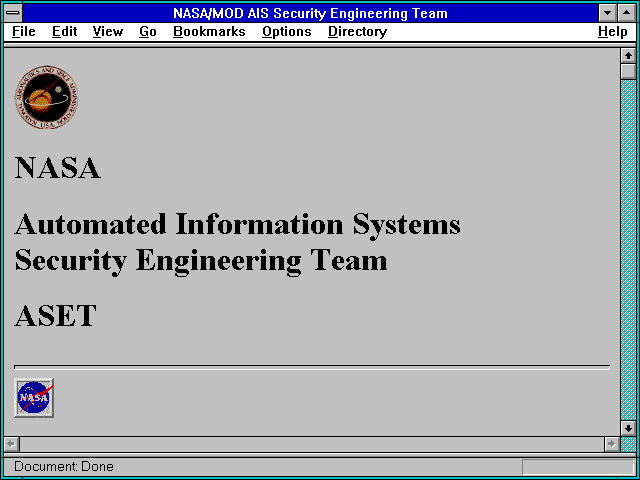
Task: Maximize window with title bar up arrow
Action: [x=627, y=13]
